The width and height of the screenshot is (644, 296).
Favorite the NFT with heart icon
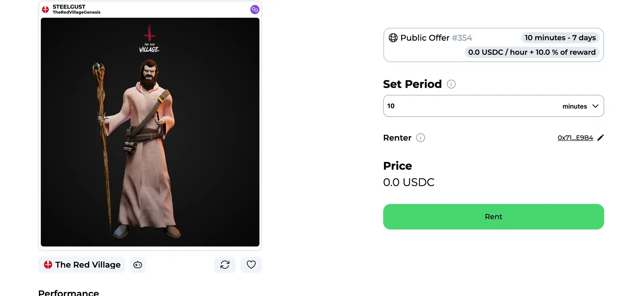[x=251, y=265]
